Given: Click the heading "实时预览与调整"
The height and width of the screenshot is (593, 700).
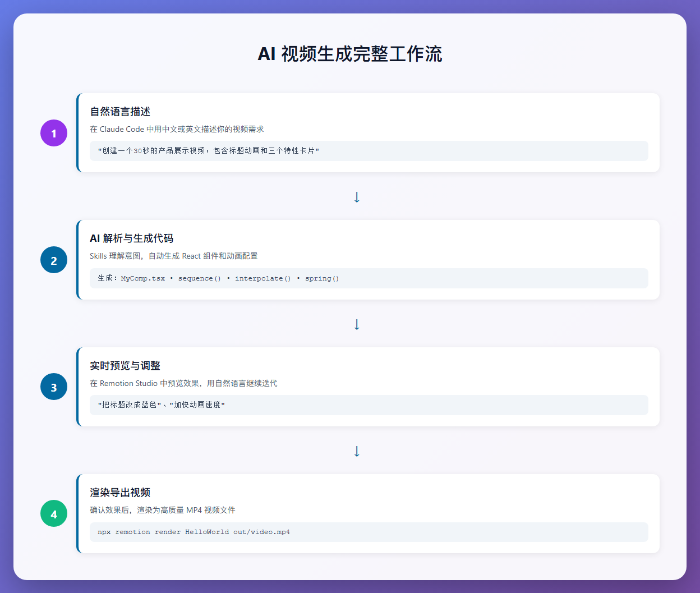Looking at the screenshot, I should [125, 366].
